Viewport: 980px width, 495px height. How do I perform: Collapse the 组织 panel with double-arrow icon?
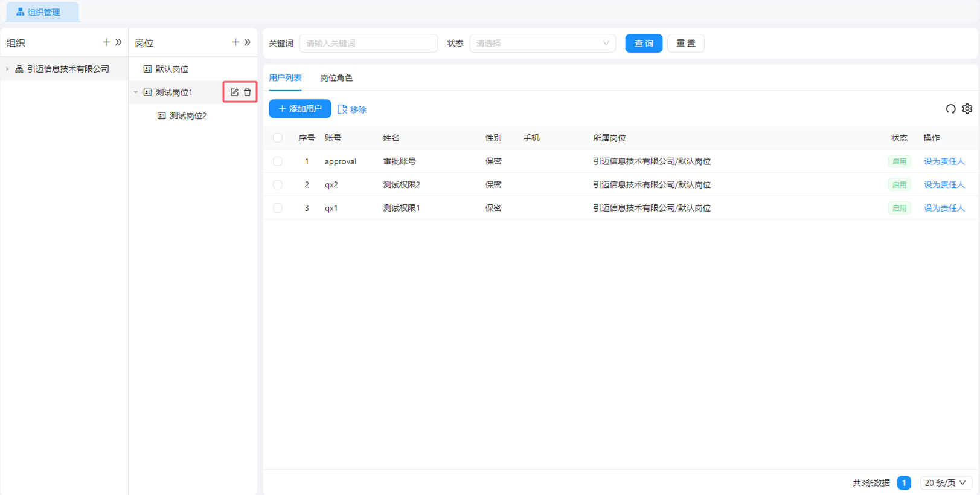[118, 42]
